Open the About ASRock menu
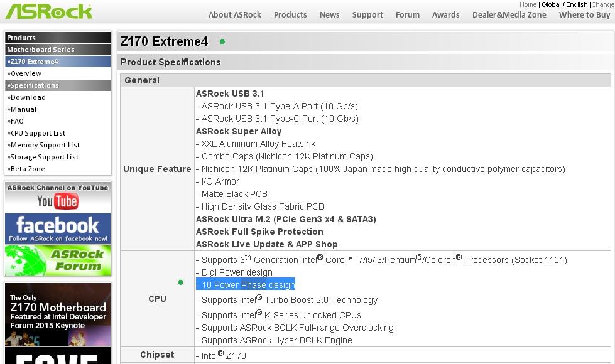 coord(234,15)
